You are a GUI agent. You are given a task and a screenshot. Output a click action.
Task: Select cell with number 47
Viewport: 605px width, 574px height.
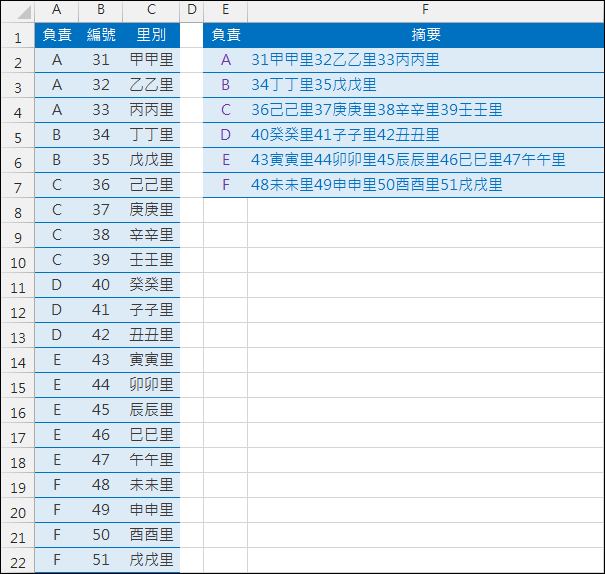tap(101, 460)
